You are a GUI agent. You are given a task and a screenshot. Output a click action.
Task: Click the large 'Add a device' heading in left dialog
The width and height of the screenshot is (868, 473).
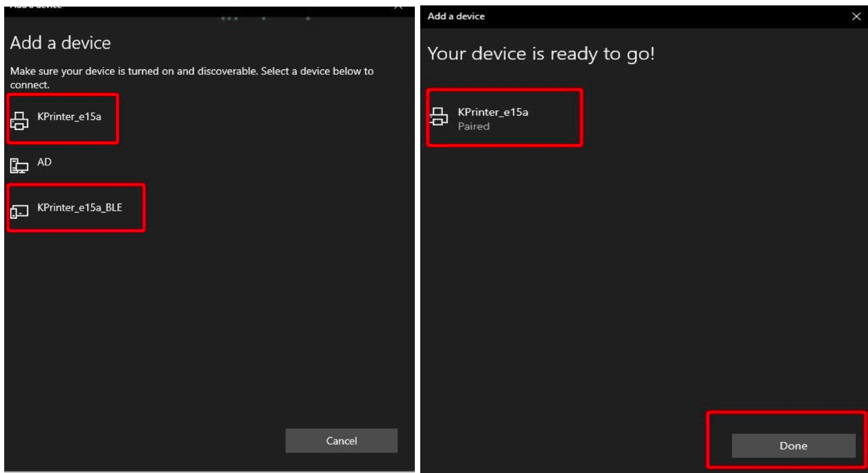[x=60, y=43]
